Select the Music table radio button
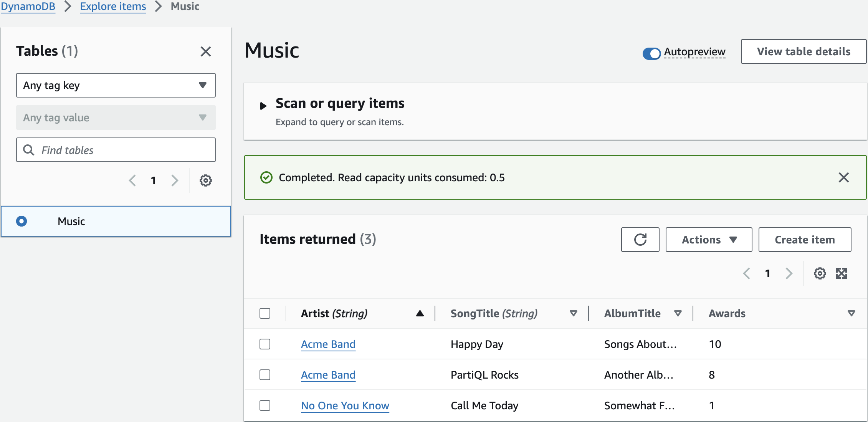Viewport: 868px width, 422px height. (x=21, y=221)
